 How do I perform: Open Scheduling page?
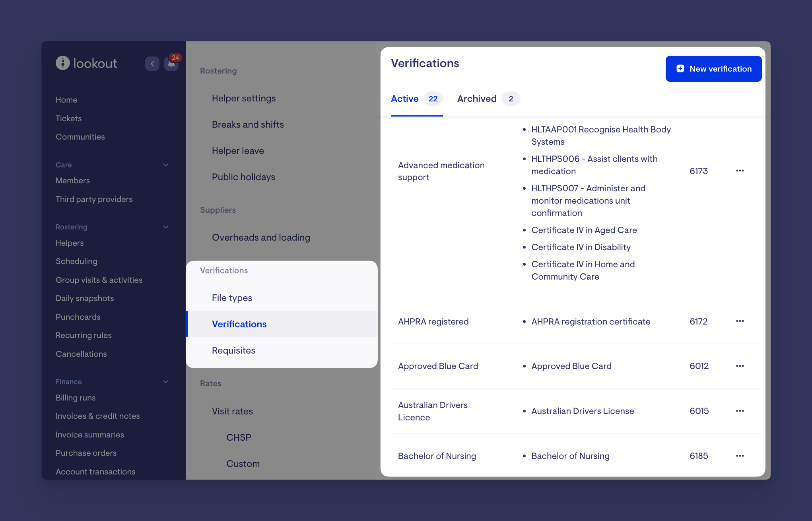click(x=76, y=261)
